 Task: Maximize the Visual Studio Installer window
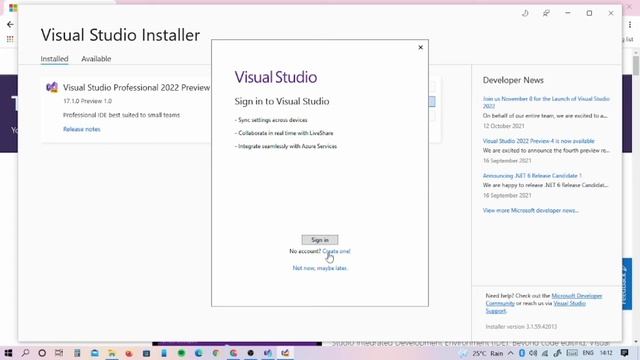[589, 13]
